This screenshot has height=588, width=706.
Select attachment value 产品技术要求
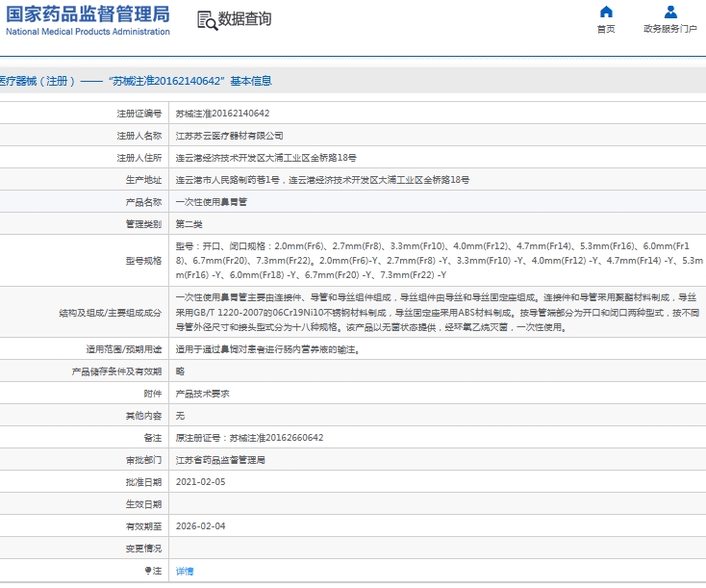203,394
